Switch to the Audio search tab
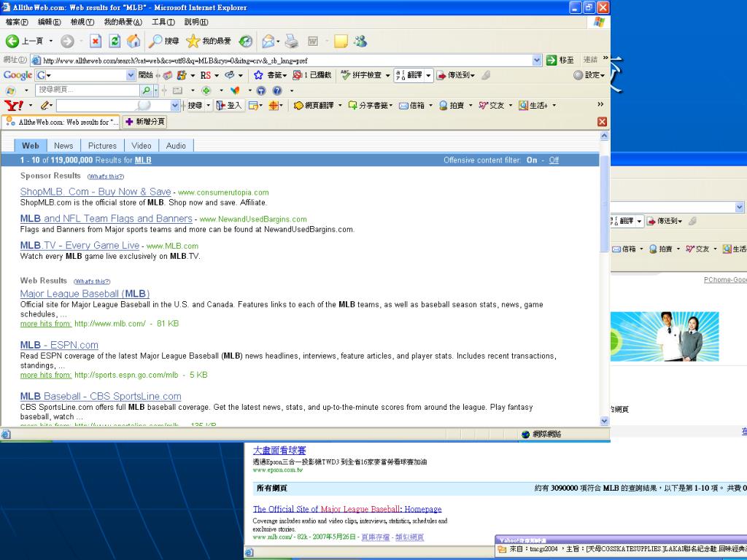Viewport: 747px width, 560px height. coord(176,146)
